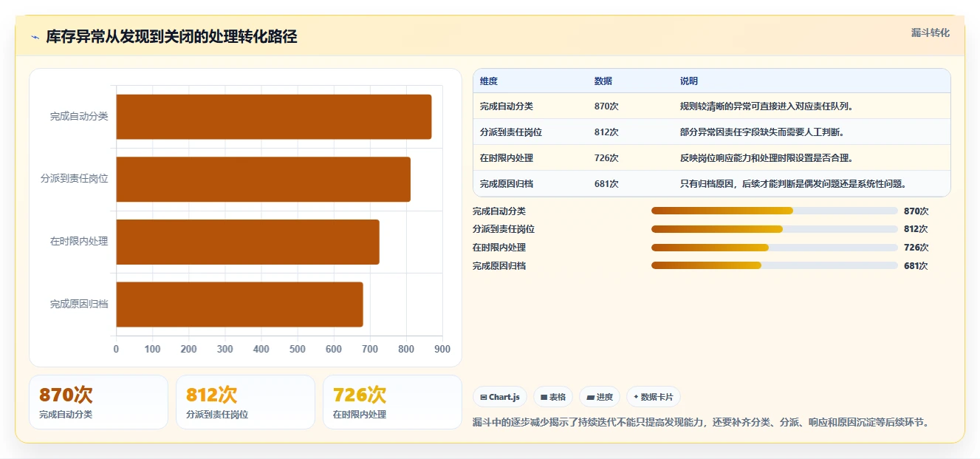Select the Chart.js chip
Viewport: 980px width, 459px height.
[500, 397]
